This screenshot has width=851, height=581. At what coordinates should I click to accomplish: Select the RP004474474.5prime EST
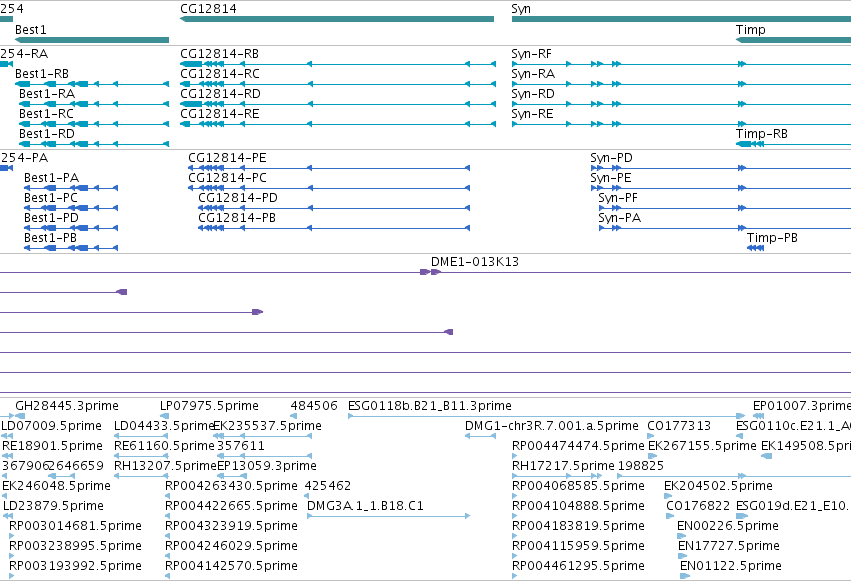point(515,456)
